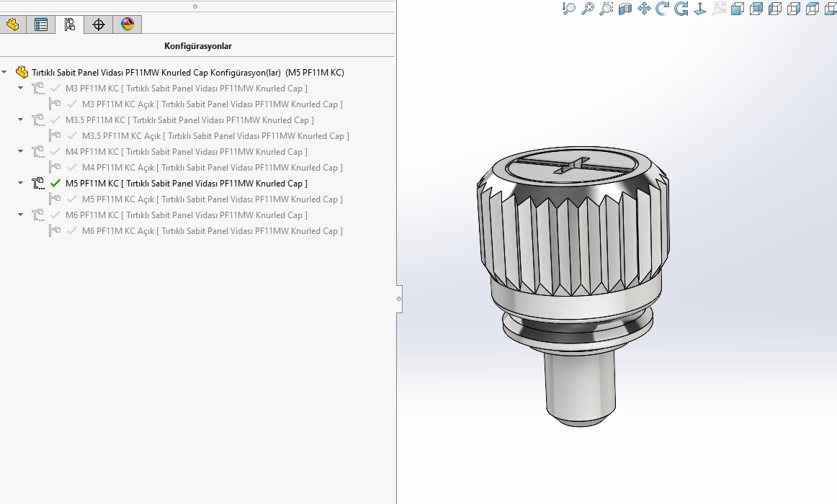
Task: Open the DisplayManager color ball tab
Action: pos(127,24)
